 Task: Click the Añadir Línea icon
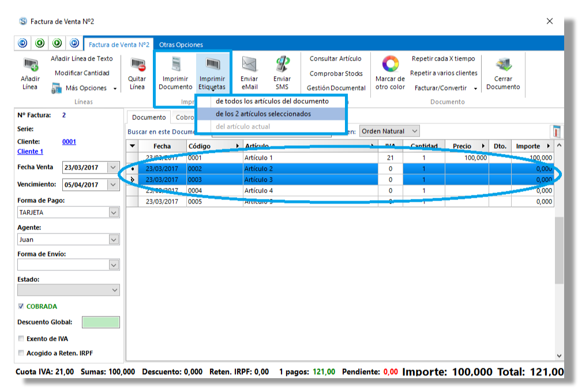pos(30,65)
